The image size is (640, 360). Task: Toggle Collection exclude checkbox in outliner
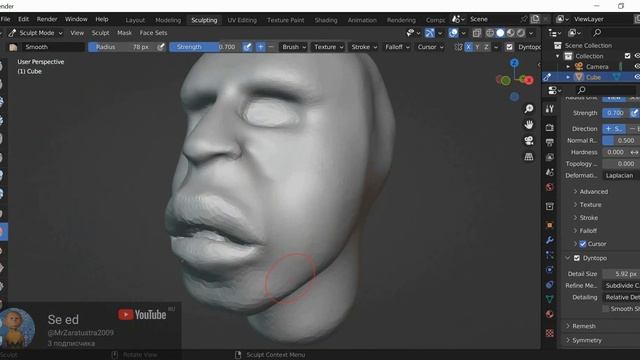628,56
